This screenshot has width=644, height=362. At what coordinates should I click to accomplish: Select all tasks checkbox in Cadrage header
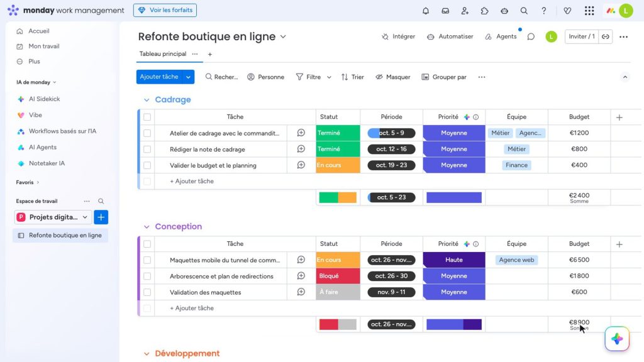coord(147,117)
